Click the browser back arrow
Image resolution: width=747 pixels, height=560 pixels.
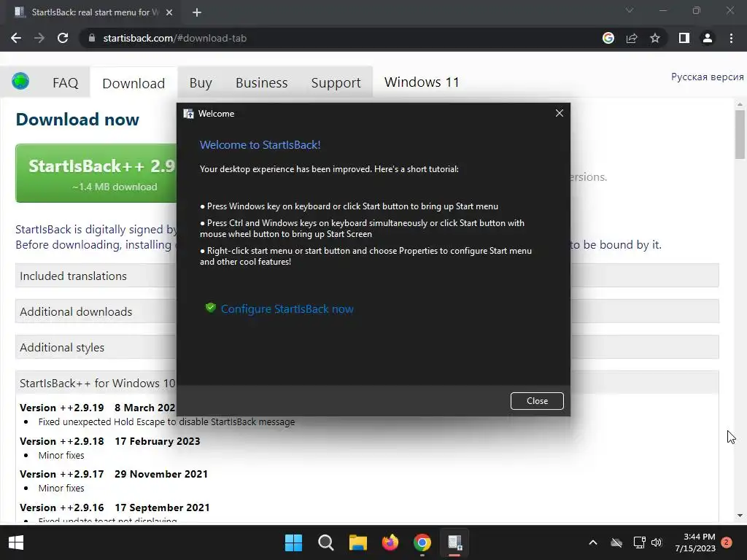[x=16, y=38]
